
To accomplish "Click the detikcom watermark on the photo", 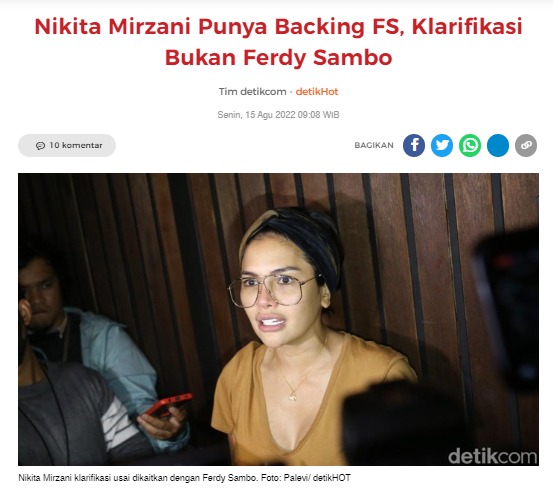I will click(x=492, y=456).
